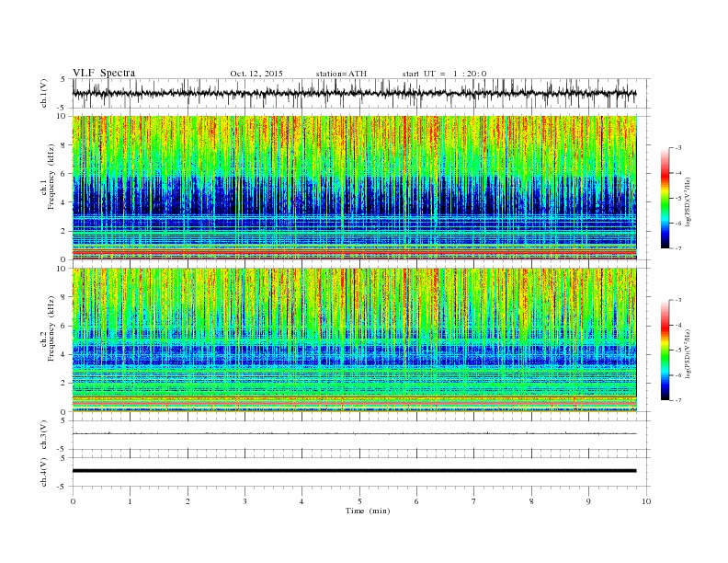Click the "Time (min)" axis title
This screenshot has width=728, height=563.
tap(368, 511)
